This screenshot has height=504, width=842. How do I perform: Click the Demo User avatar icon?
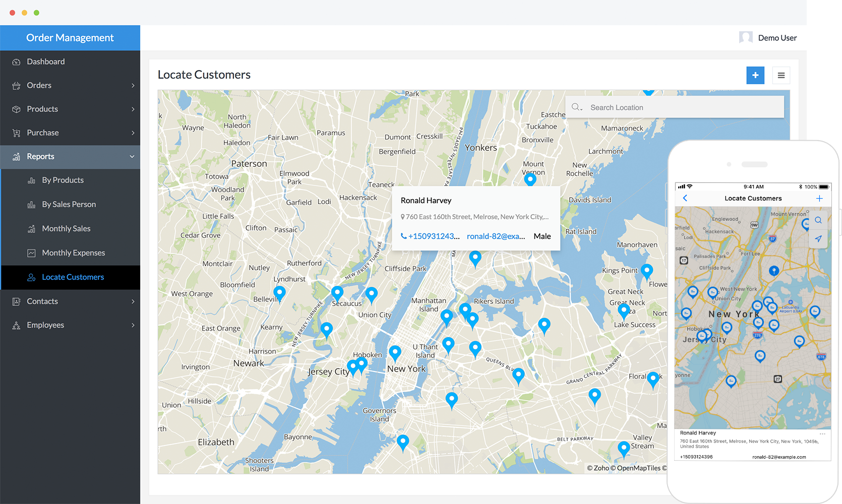(746, 38)
